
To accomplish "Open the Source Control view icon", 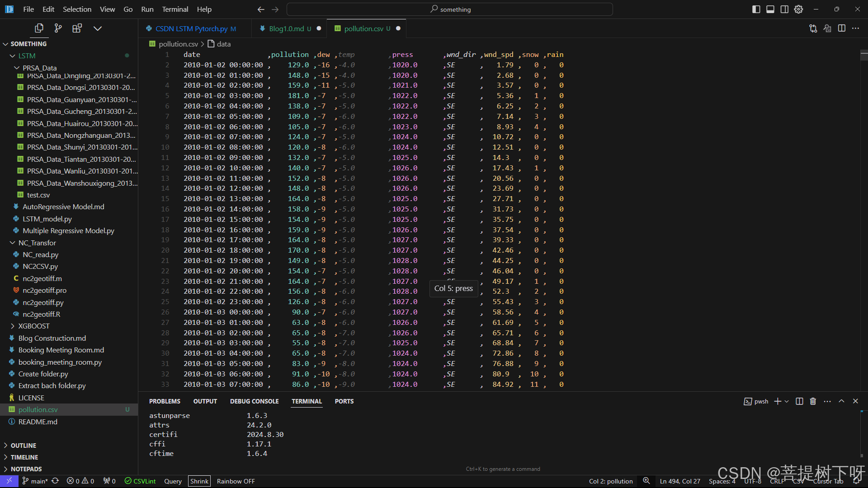I will 58,28.
